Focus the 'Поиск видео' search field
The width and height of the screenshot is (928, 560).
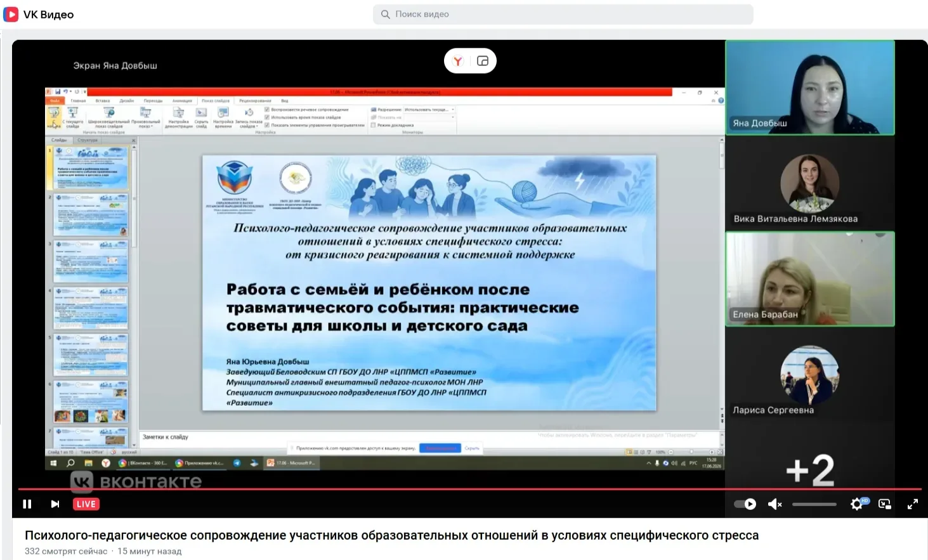[563, 14]
